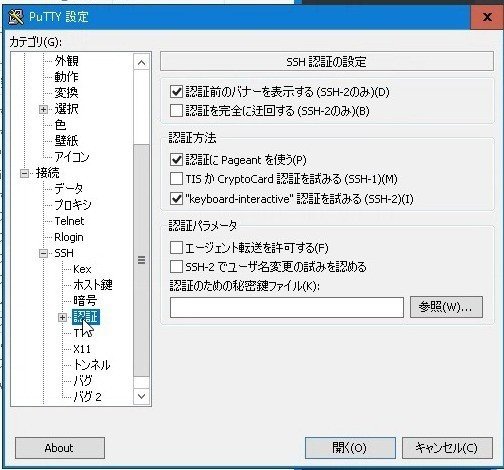Click the 認証方法 group label

[x=193, y=138]
